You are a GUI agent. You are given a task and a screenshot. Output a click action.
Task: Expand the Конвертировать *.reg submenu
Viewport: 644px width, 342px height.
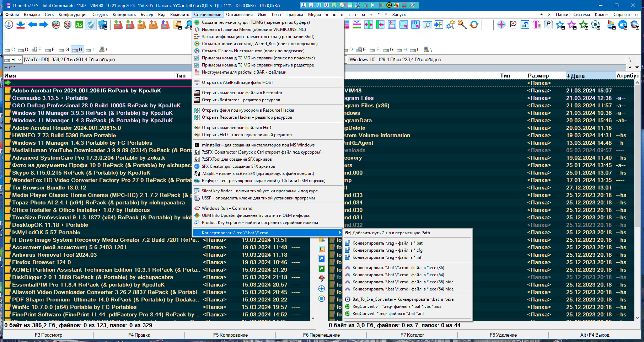click(x=267, y=233)
